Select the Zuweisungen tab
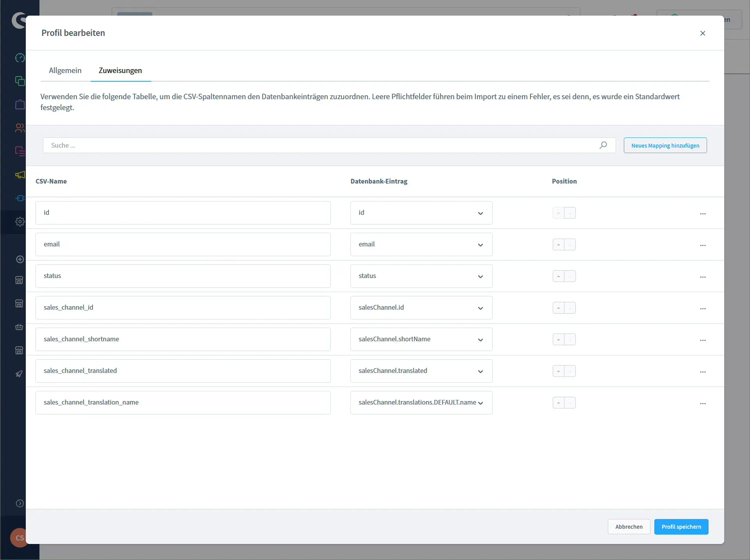750x560 pixels. coord(120,70)
